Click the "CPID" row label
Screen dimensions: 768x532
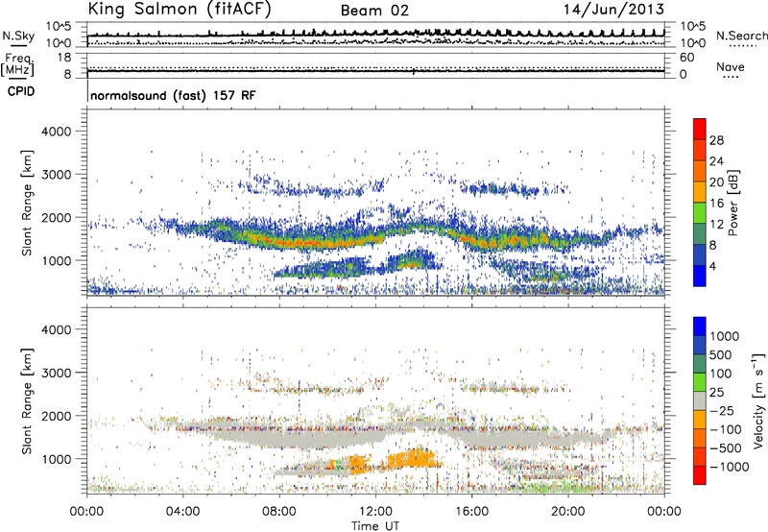point(21,91)
